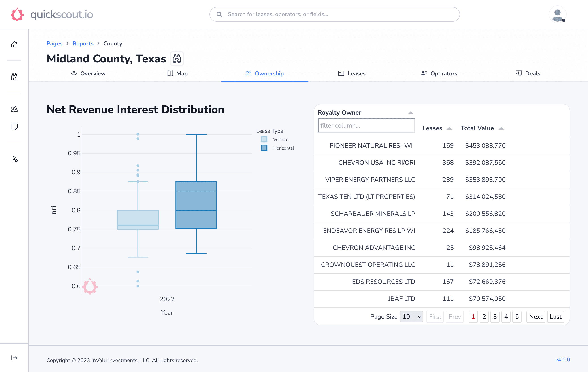Sort by Total Value column arrow
The width and height of the screenshot is (588, 372).
pos(501,128)
